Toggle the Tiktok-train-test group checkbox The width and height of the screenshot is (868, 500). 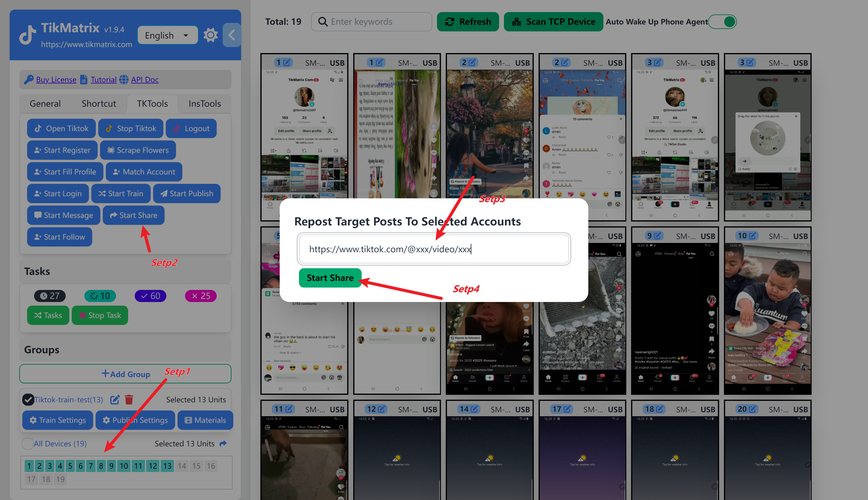pos(28,399)
